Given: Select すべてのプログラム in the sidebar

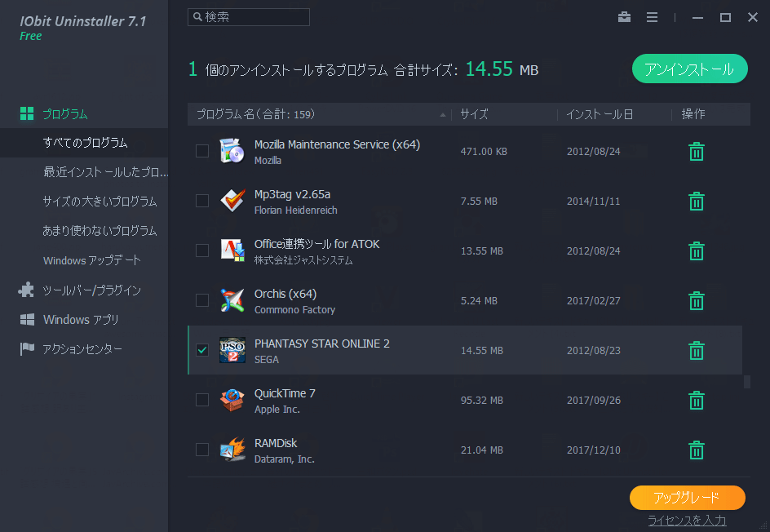Looking at the screenshot, I should (84, 143).
